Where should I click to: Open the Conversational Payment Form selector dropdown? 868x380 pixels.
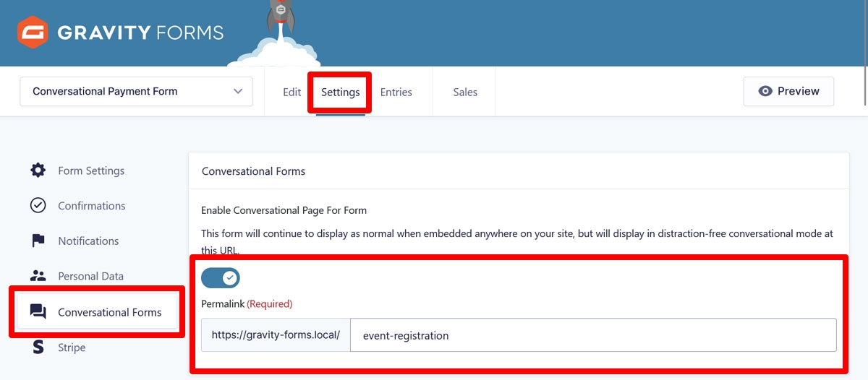(x=137, y=92)
